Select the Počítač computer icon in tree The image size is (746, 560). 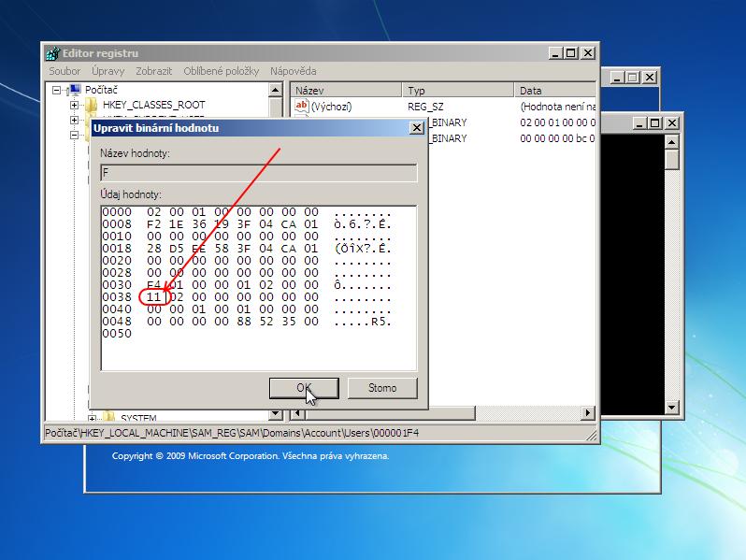[74, 90]
